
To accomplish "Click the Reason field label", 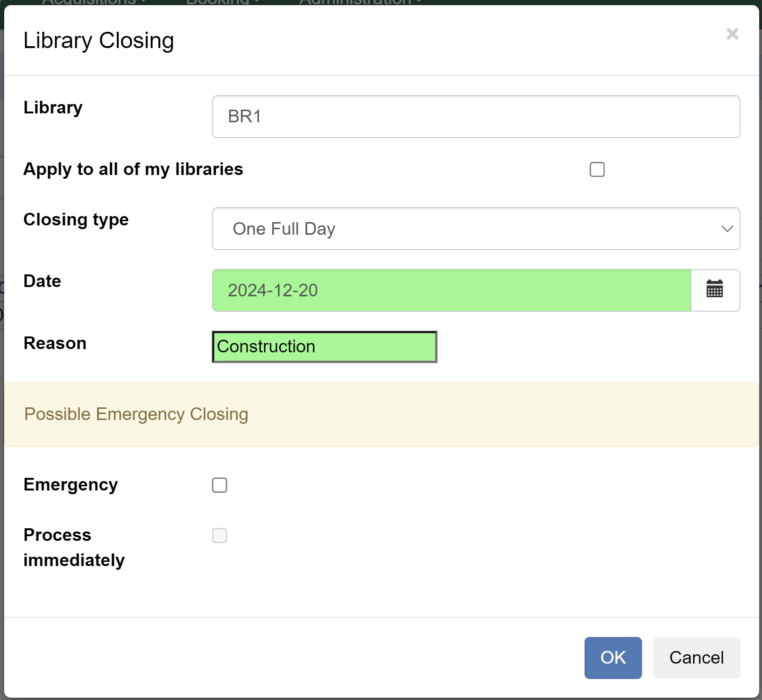I will [55, 343].
